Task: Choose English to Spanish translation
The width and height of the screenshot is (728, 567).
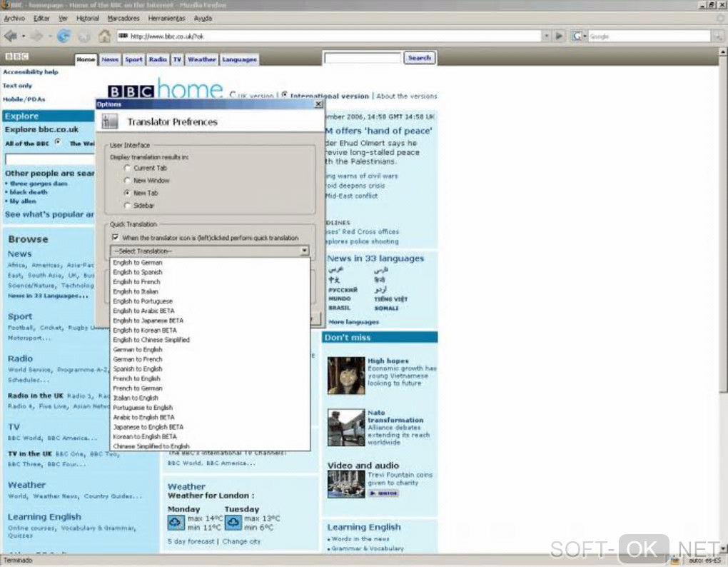Action: pos(211,272)
